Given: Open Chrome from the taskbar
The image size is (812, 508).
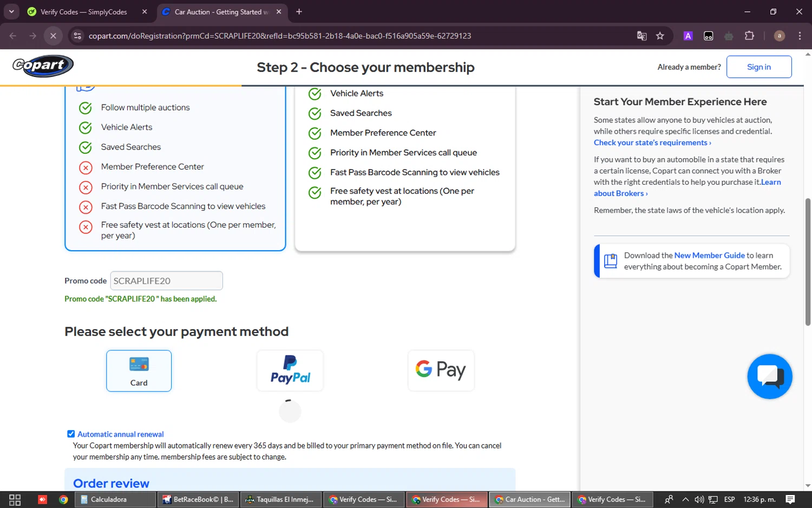Looking at the screenshot, I should point(63,499).
